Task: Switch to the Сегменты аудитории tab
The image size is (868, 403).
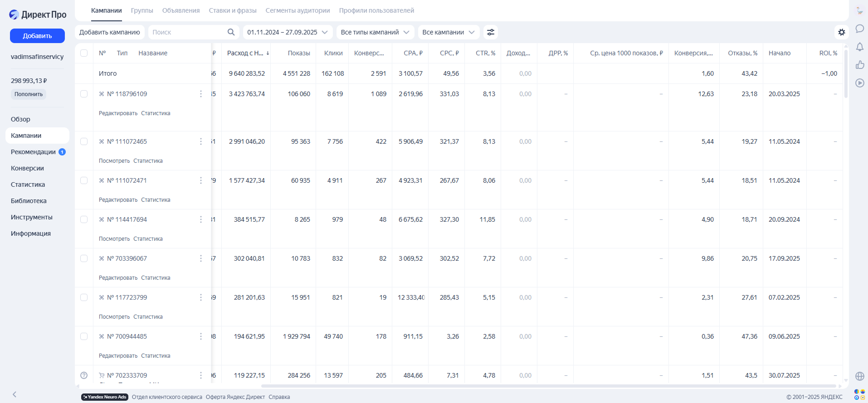Action: click(298, 10)
